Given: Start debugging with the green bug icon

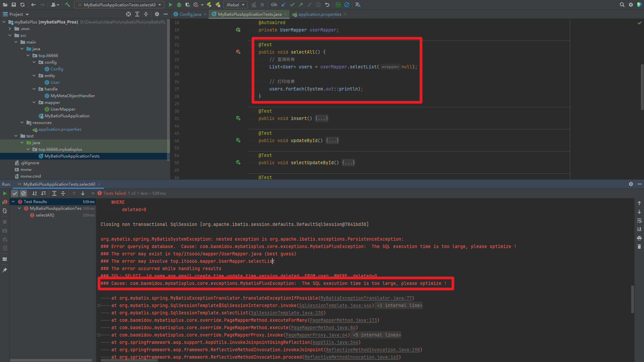Looking at the screenshot, I should point(179,5).
